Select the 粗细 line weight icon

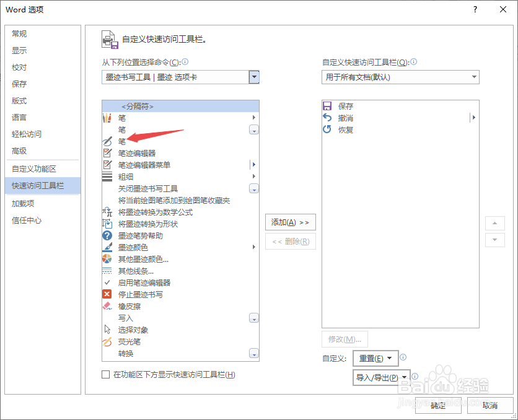tap(107, 177)
